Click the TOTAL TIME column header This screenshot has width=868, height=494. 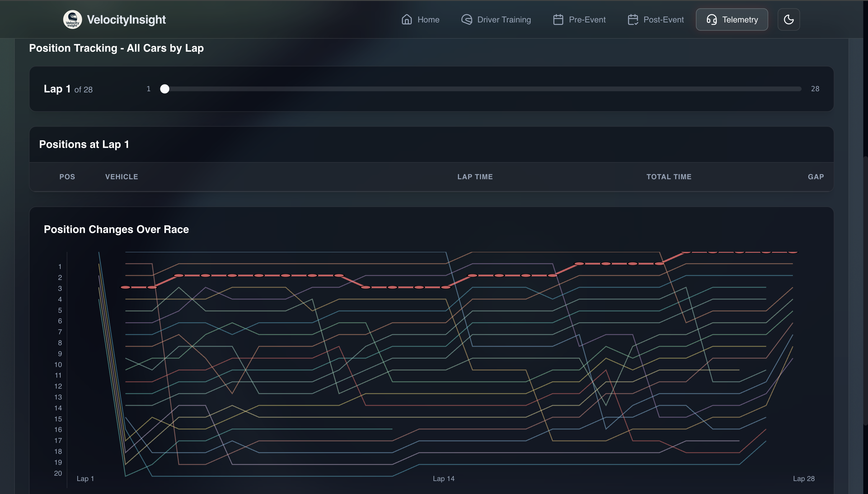pos(668,177)
